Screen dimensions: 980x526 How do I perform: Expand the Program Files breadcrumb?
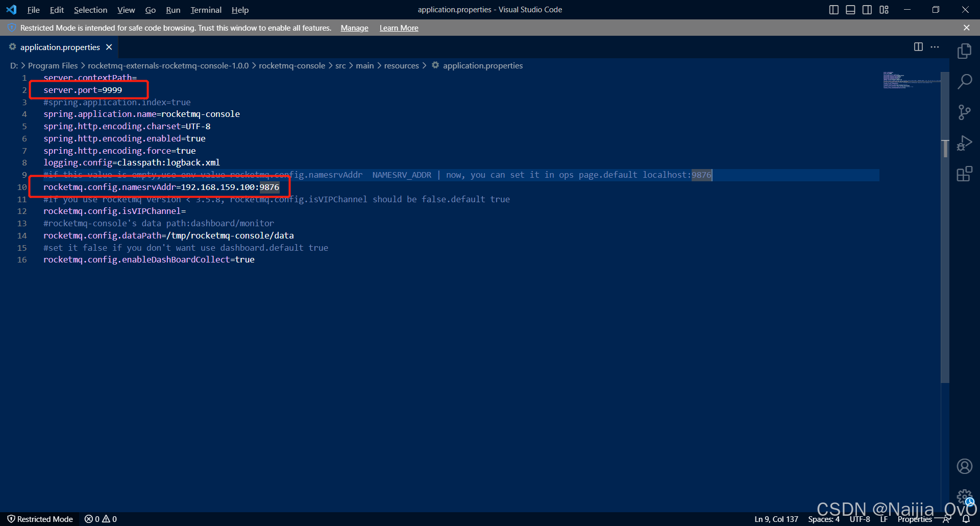[53, 65]
